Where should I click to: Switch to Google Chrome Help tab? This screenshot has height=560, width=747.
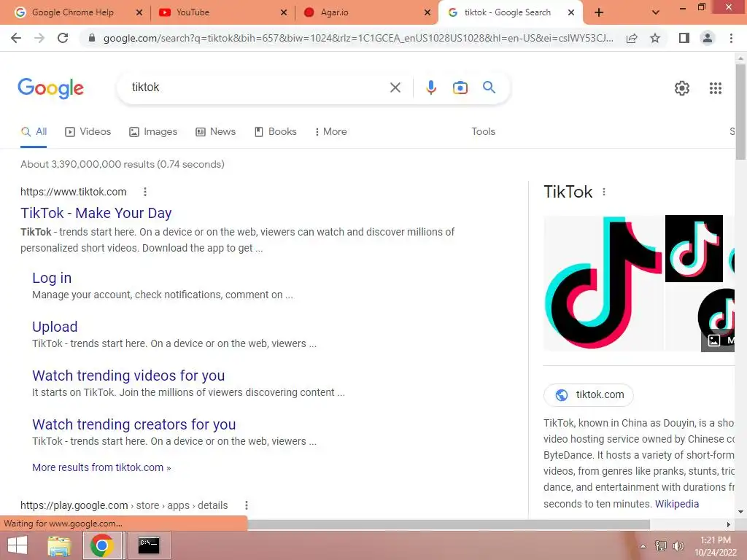(x=72, y=12)
